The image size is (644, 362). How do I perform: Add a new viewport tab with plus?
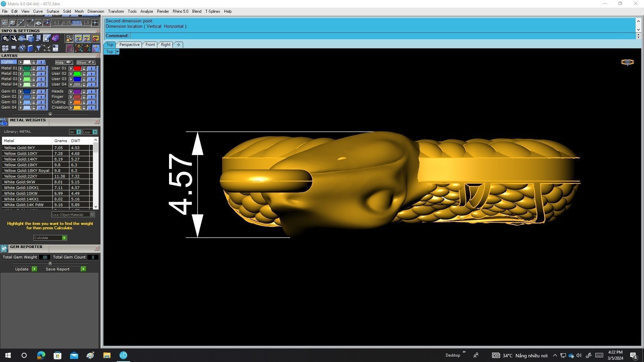(x=178, y=45)
